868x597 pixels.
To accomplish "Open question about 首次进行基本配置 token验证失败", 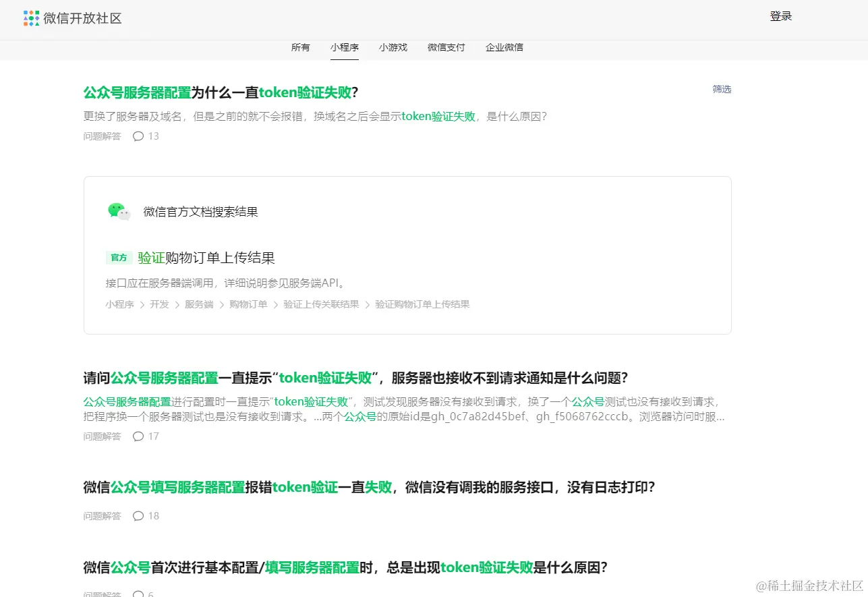I will [346, 567].
